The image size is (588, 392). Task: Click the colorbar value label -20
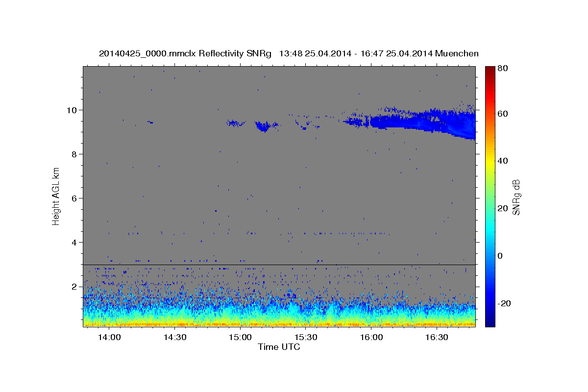click(x=505, y=303)
